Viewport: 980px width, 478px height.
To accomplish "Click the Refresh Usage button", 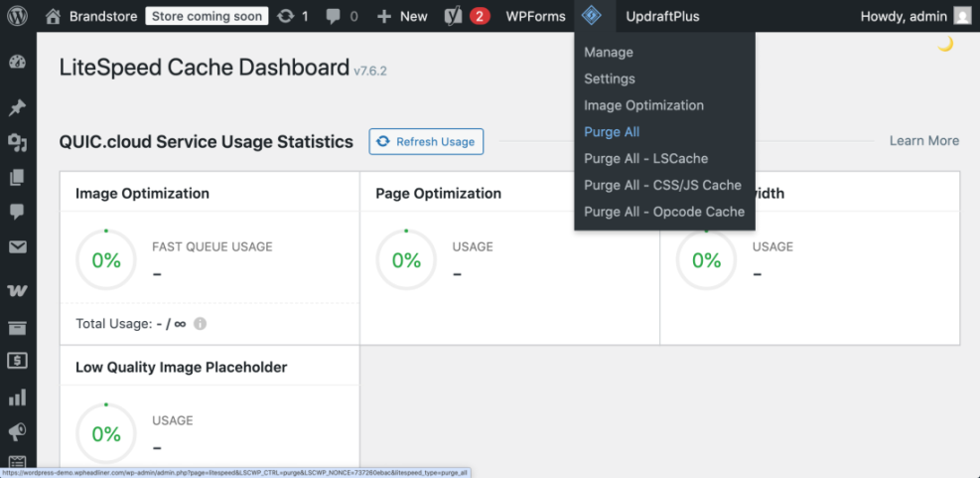I will click(x=426, y=141).
